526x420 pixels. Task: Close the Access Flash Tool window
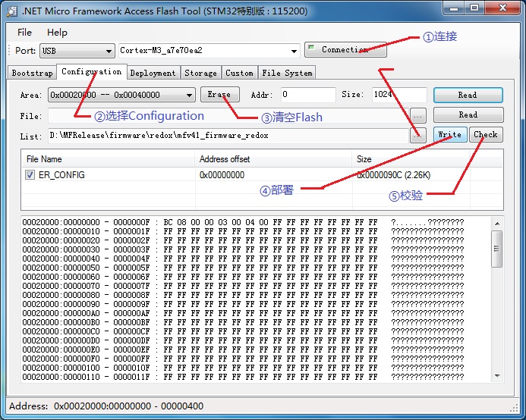502,8
